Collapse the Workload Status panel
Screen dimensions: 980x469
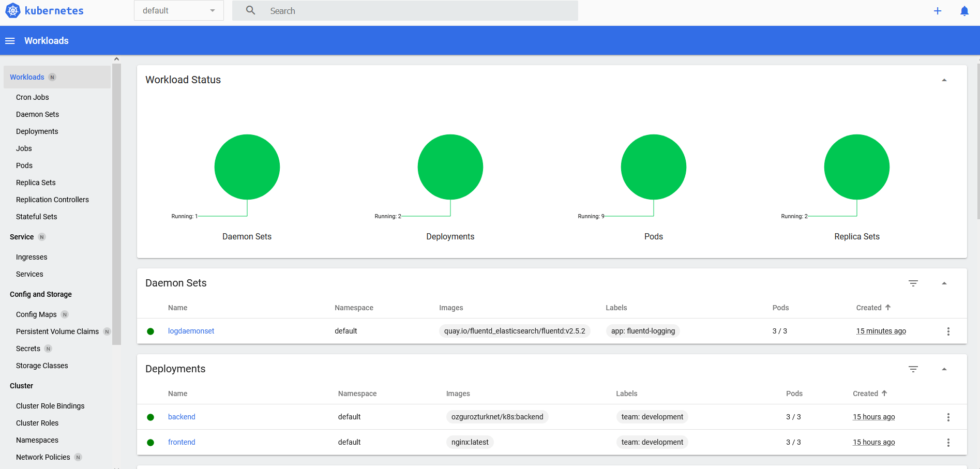pos(944,79)
